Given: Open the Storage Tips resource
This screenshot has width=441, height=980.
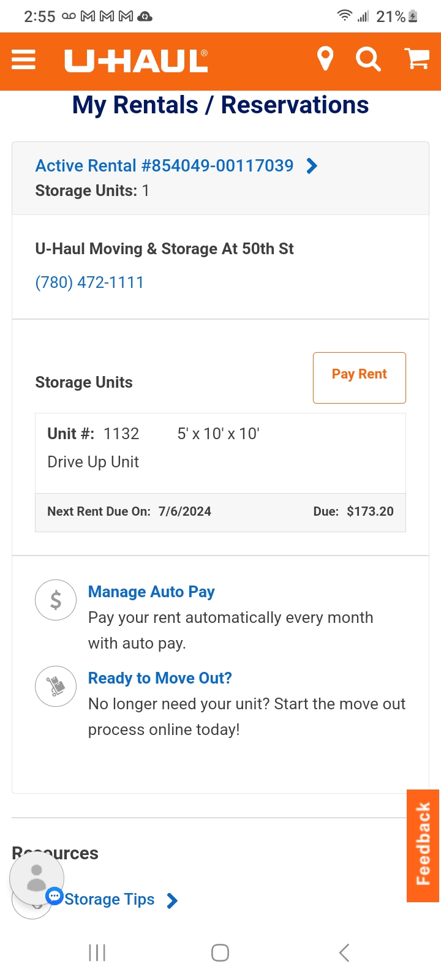Looking at the screenshot, I should click(110, 899).
